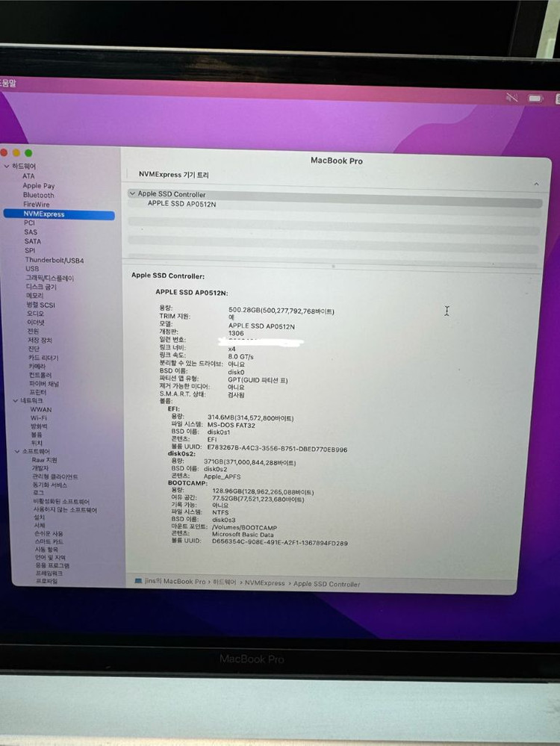
Task: Select 카메라 in the sidebar
Action: point(37,367)
